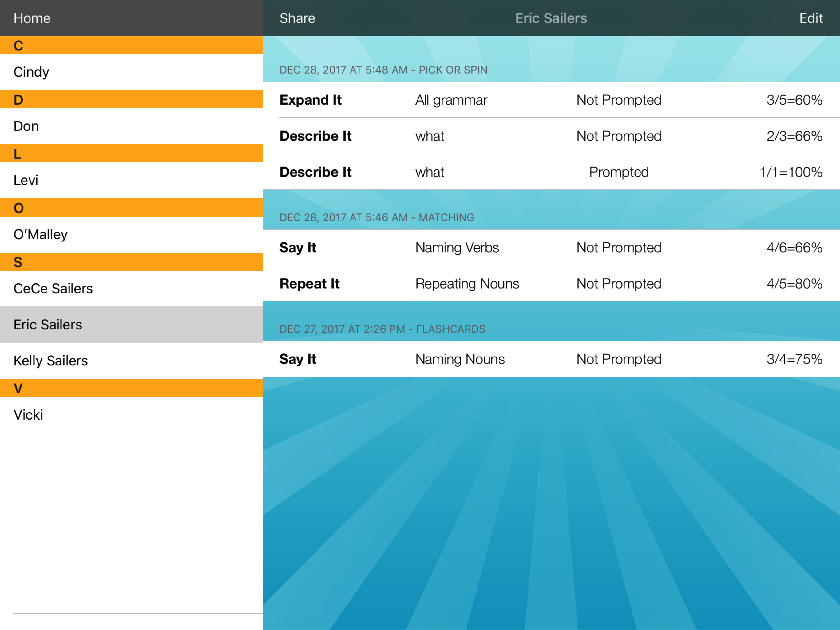This screenshot has height=630, width=840.
Task: Tap the Home button
Action: pyautogui.click(x=32, y=18)
